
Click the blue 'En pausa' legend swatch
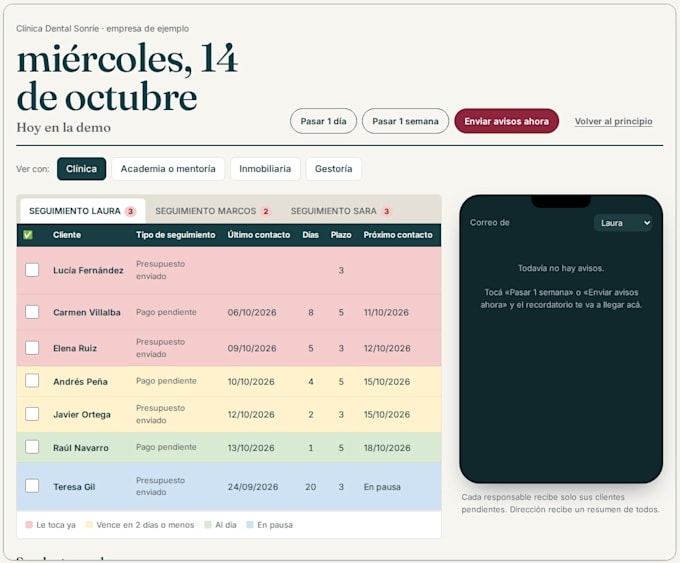point(249,525)
